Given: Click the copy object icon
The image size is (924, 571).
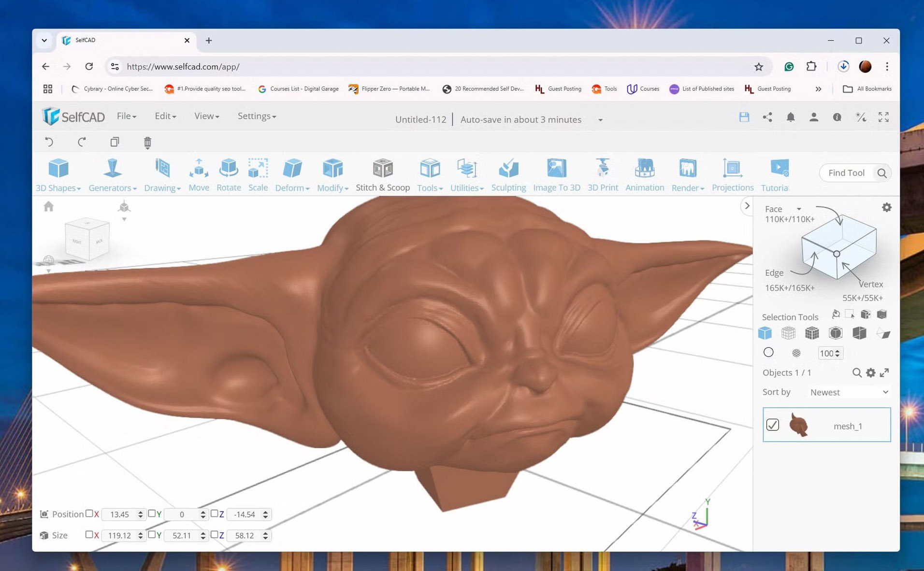Looking at the screenshot, I should (115, 142).
